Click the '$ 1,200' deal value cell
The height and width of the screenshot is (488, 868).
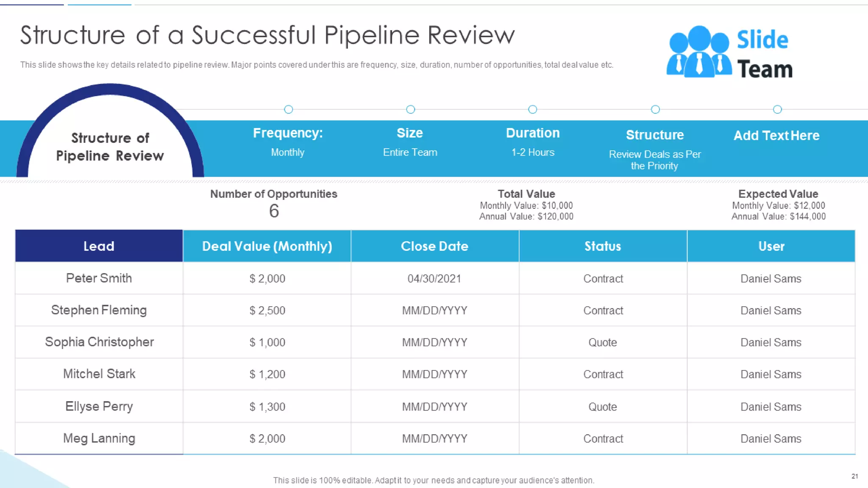click(x=267, y=374)
